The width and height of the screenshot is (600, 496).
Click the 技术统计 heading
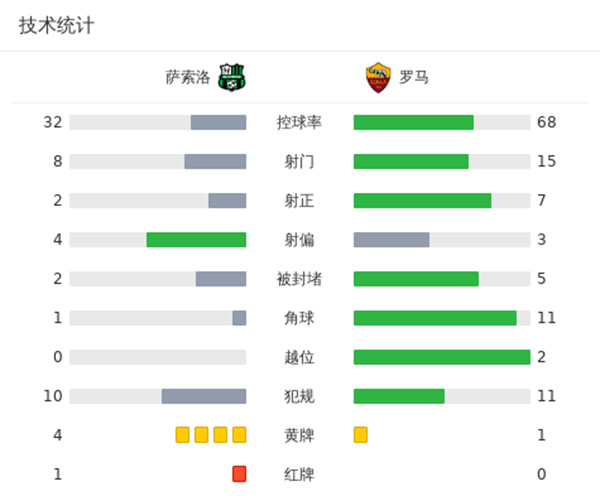click(x=56, y=26)
